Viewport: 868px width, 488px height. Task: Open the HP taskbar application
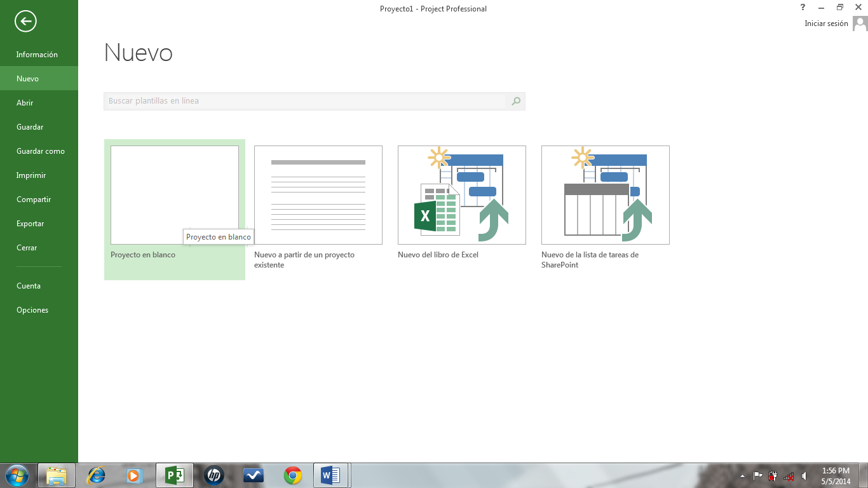tap(214, 475)
